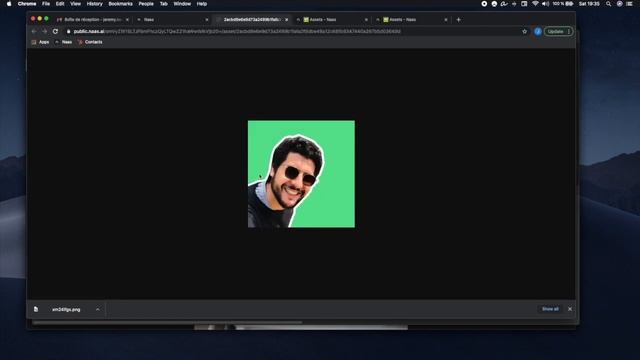Click the green avatar image

coord(301,174)
